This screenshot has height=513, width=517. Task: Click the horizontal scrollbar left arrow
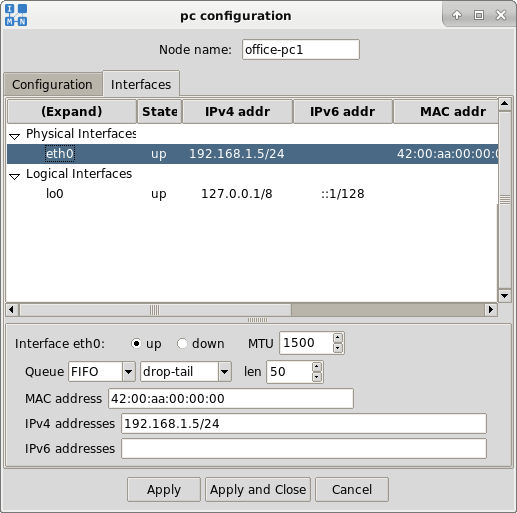(x=12, y=310)
